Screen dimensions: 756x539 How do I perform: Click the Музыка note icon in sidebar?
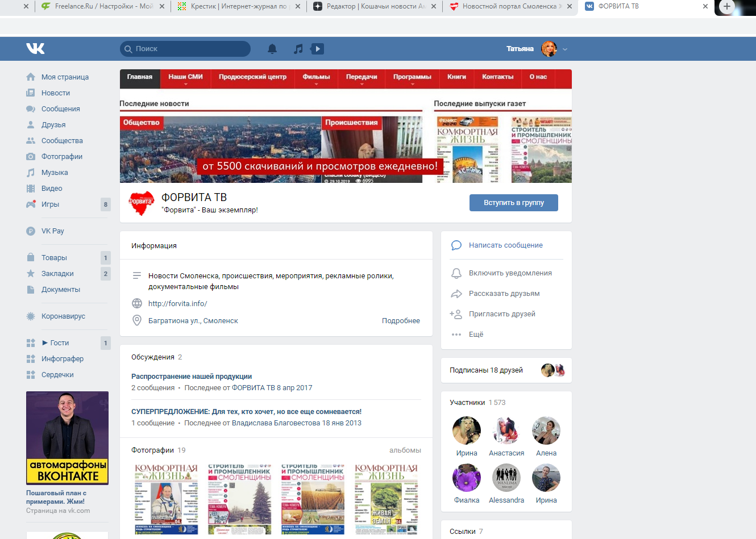(31, 172)
